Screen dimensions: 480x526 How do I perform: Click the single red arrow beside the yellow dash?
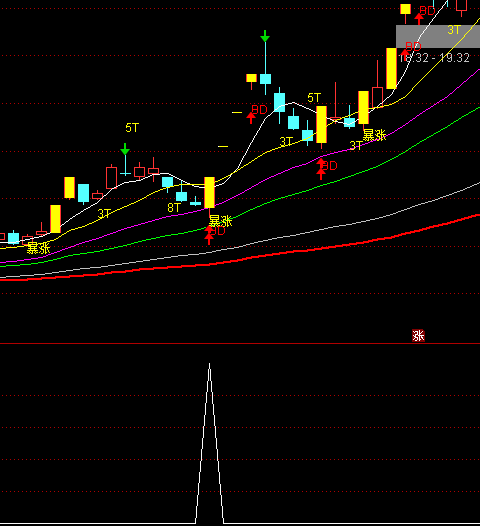[251, 118]
